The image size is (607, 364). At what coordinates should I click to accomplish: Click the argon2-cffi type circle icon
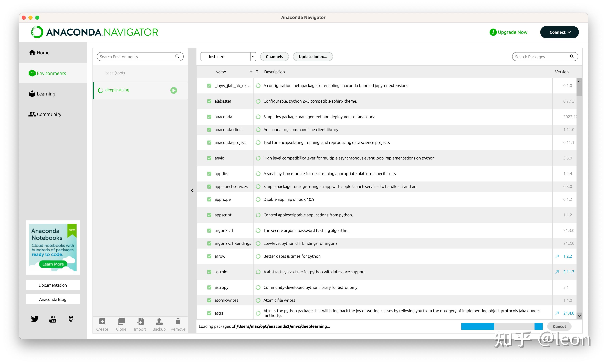[x=258, y=231]
